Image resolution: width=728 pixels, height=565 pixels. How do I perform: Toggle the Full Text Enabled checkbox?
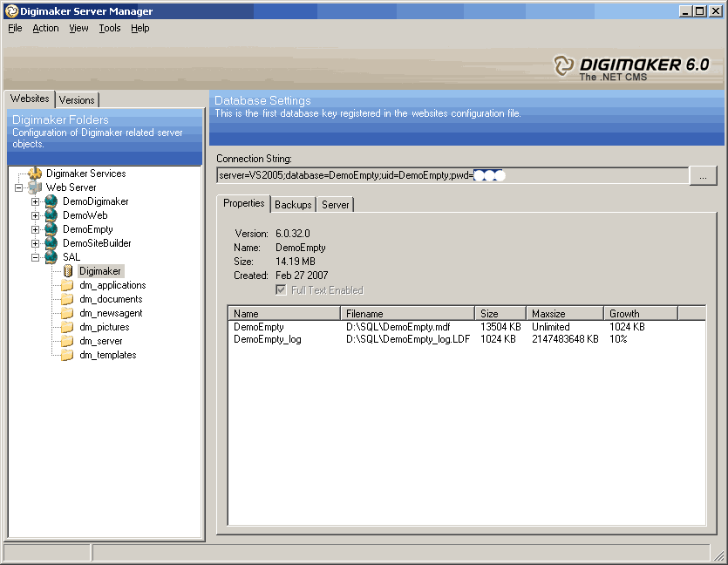tap(281, 290)
